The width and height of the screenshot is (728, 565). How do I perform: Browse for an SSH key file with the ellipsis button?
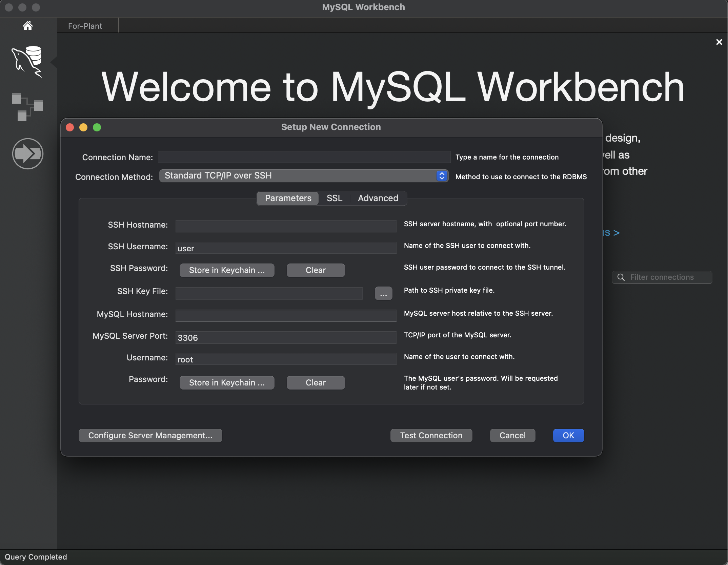[383, 294]
